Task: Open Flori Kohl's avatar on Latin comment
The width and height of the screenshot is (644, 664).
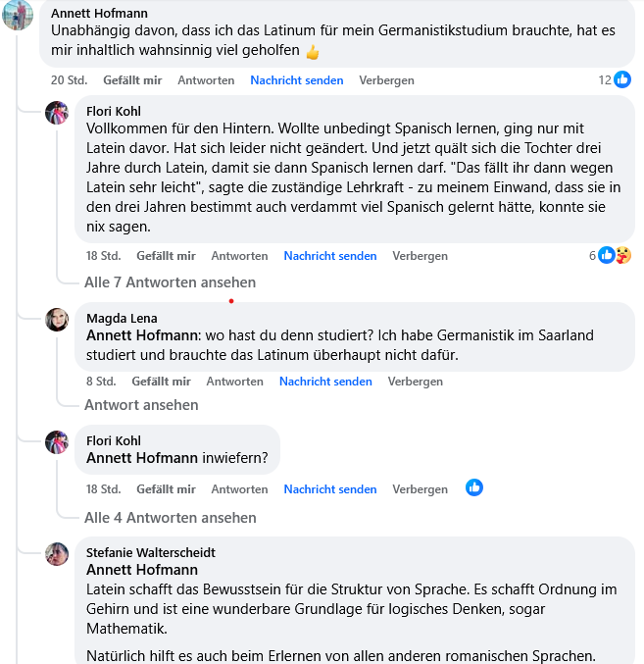Action: 57,112
